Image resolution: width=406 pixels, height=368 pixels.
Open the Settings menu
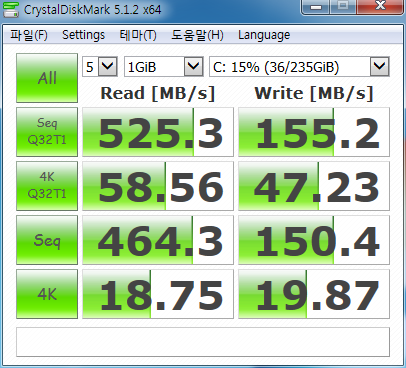[83, 35]
